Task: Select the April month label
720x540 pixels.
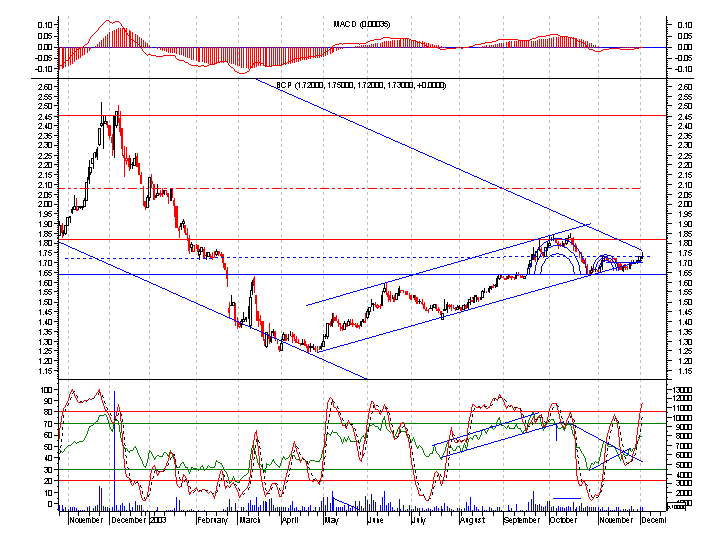Action: 290,520
